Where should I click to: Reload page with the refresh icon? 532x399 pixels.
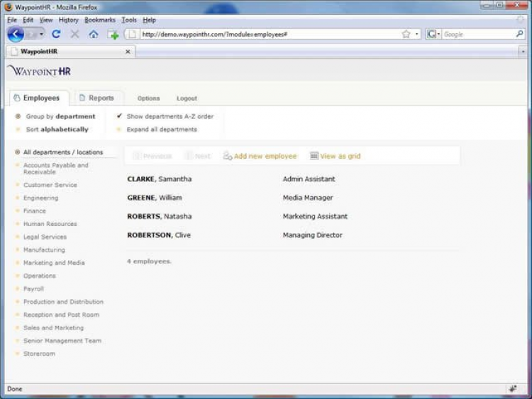coord(56,34)
